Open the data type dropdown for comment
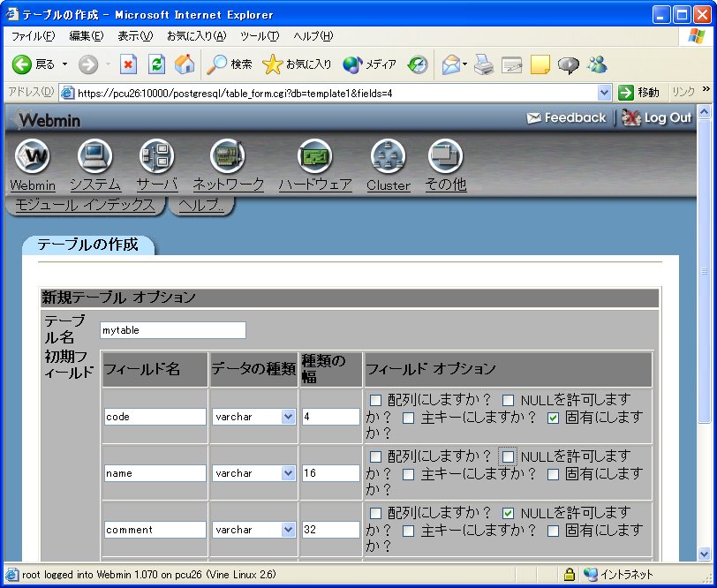The width and height of the screenshot is (717, 588). (253, 530)
